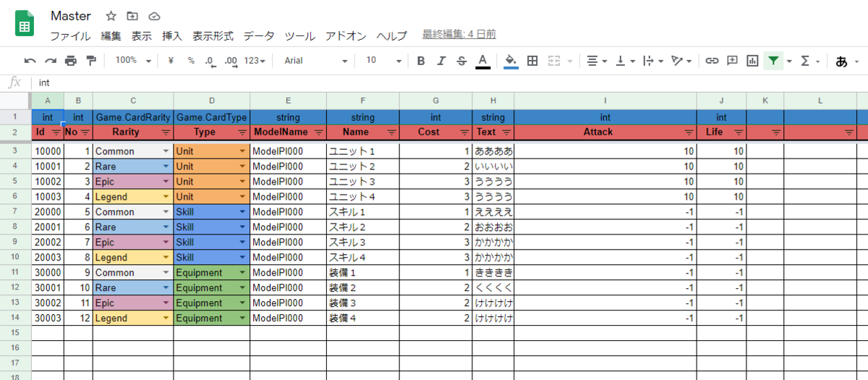Open Rarity dropdown for Id 10000
The width and height of the screenshot is (868, 380).
pos(166,151)
